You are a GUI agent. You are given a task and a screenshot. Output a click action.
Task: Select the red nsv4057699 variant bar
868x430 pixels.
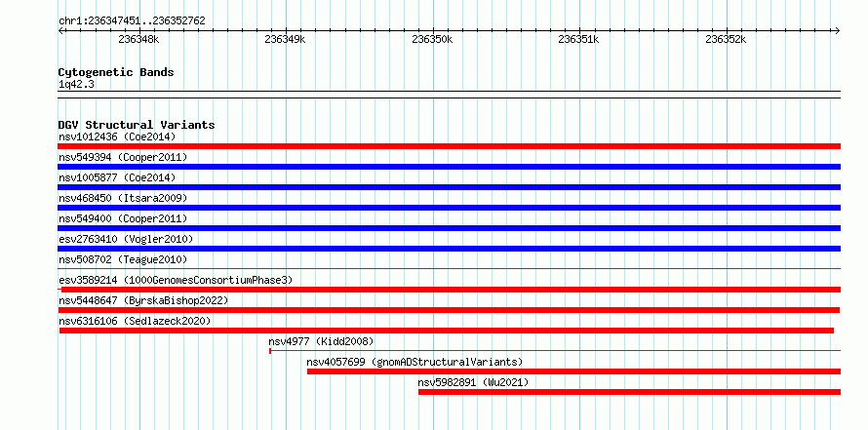573,371
